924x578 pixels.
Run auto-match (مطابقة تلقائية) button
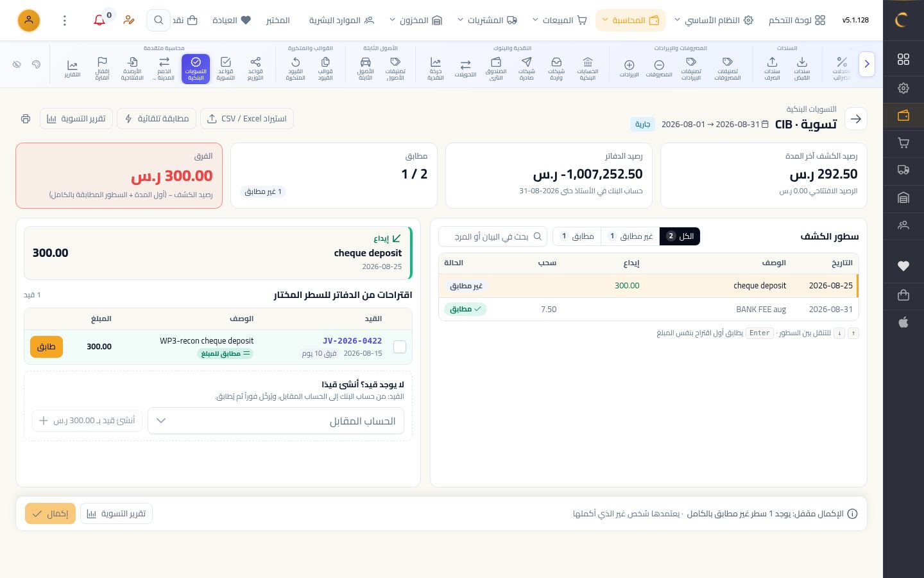(157, 119)
